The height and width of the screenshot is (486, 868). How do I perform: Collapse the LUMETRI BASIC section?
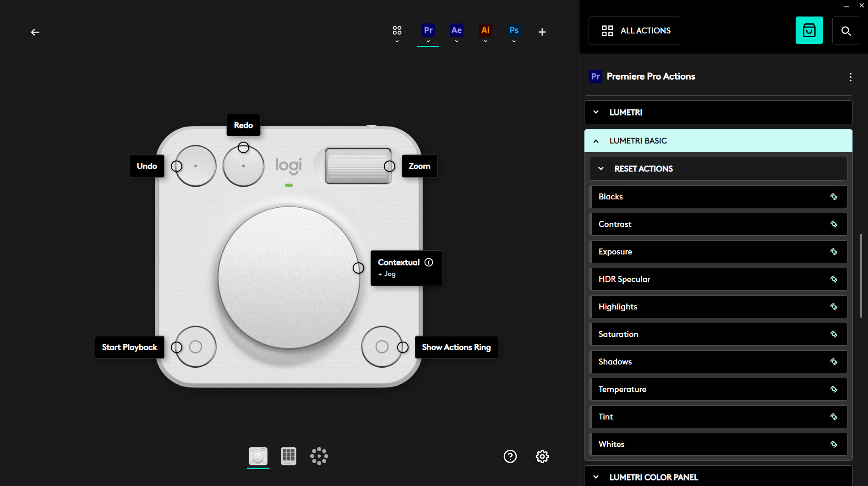point(596,141)
